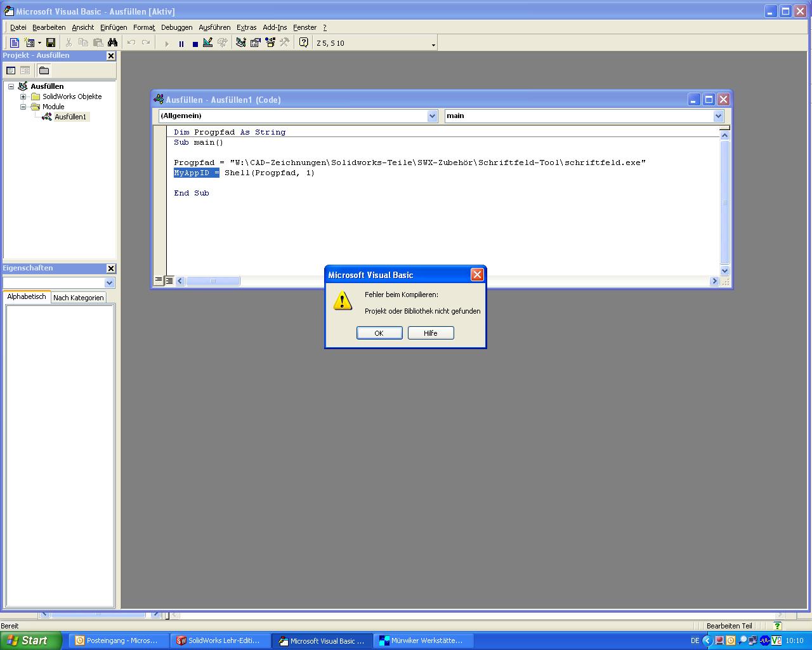The image size is (812, 650).
Task: Open the Debuggen menu
Action: pos(176,27)
